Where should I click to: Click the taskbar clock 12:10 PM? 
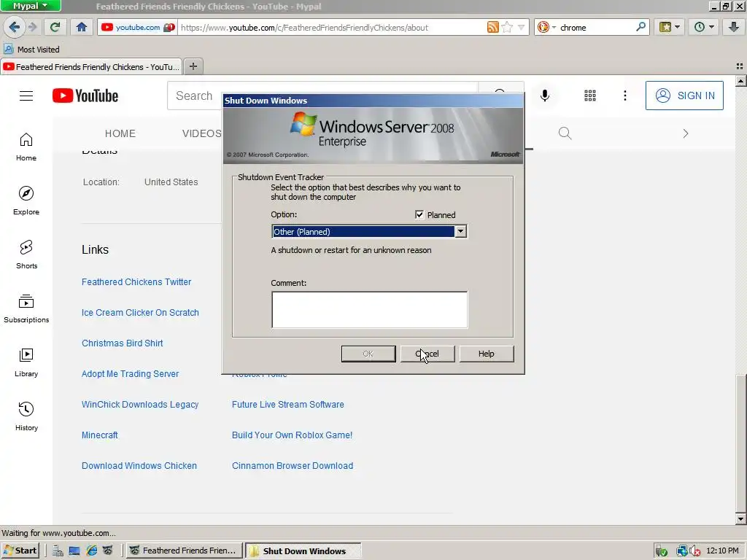[x=722, y=551]
